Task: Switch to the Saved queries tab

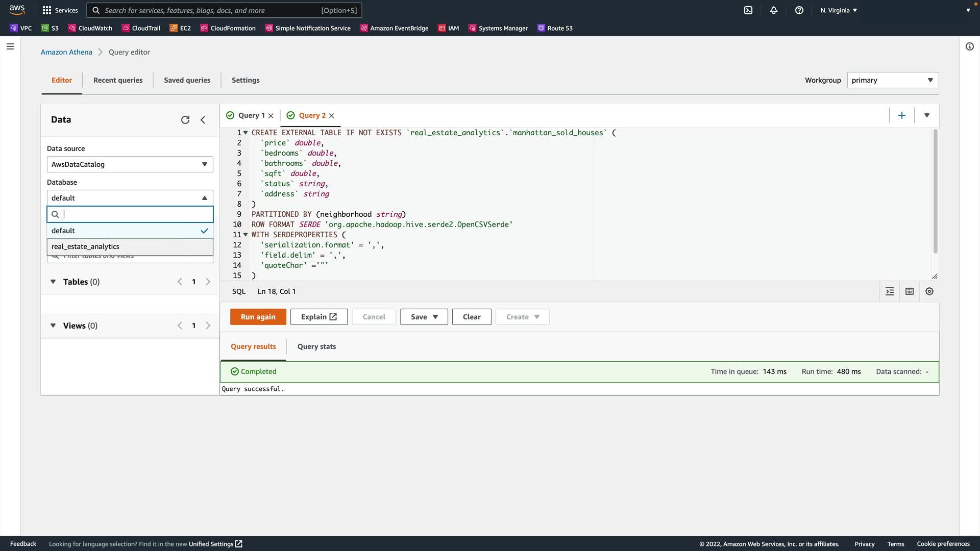Action: click(187, 80)
